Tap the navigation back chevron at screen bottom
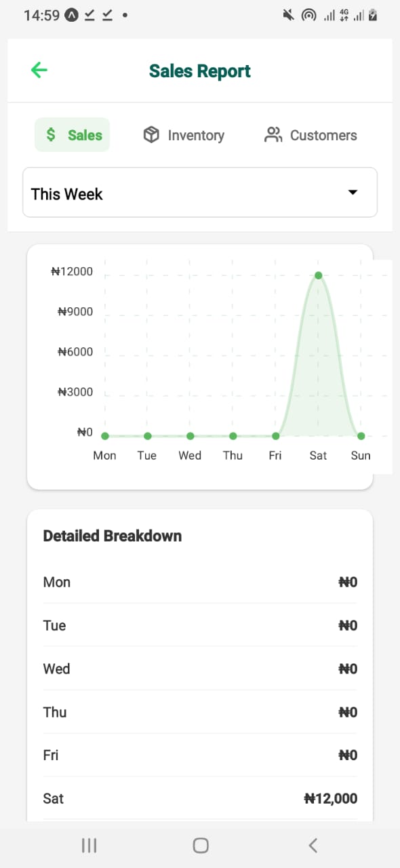 313,845
